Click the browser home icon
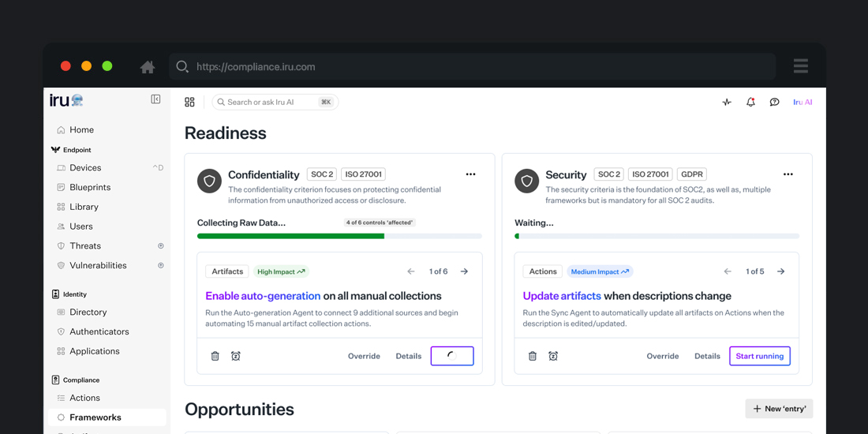This screenshot has height=434, width=868. [x=148, y=67]
